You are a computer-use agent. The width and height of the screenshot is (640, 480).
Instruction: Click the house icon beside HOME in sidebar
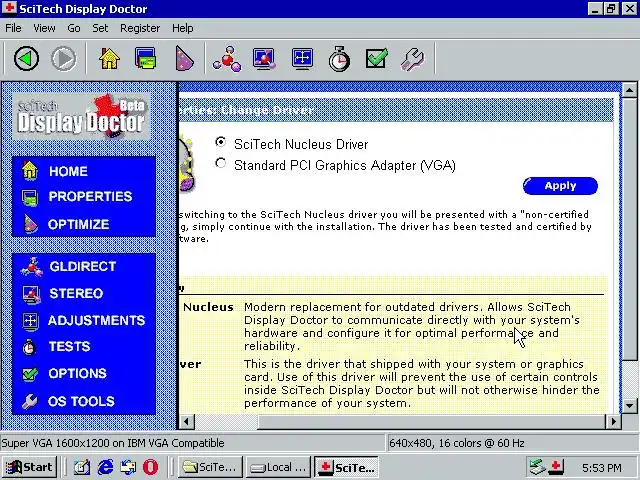click(x=30, y=171)
